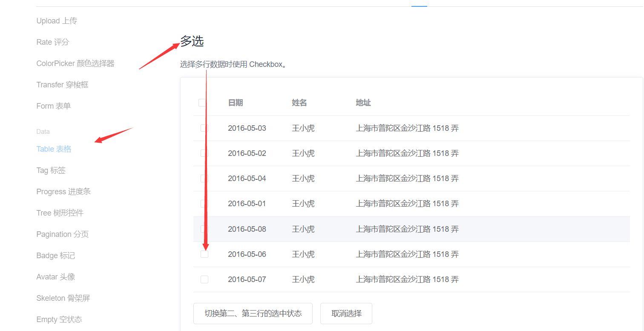Check the checkbox for row 2016-05-06
The image size is (644, 331).
click(204, 254)
